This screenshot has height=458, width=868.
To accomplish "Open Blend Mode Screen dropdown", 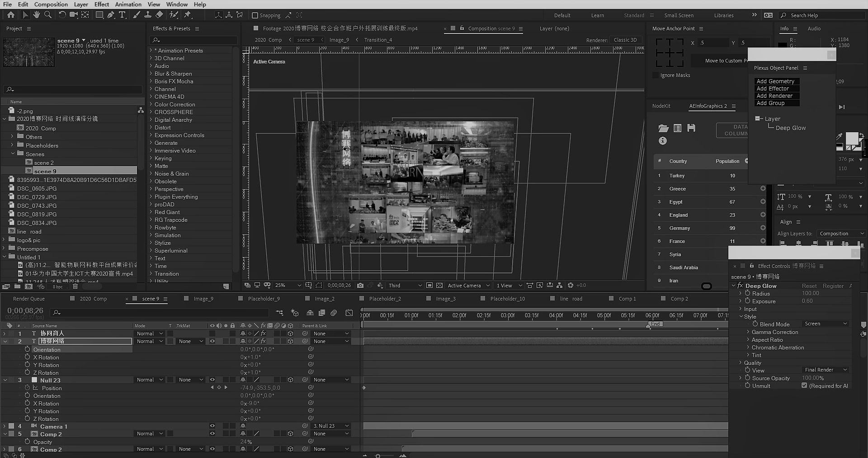I will point(826,324).
